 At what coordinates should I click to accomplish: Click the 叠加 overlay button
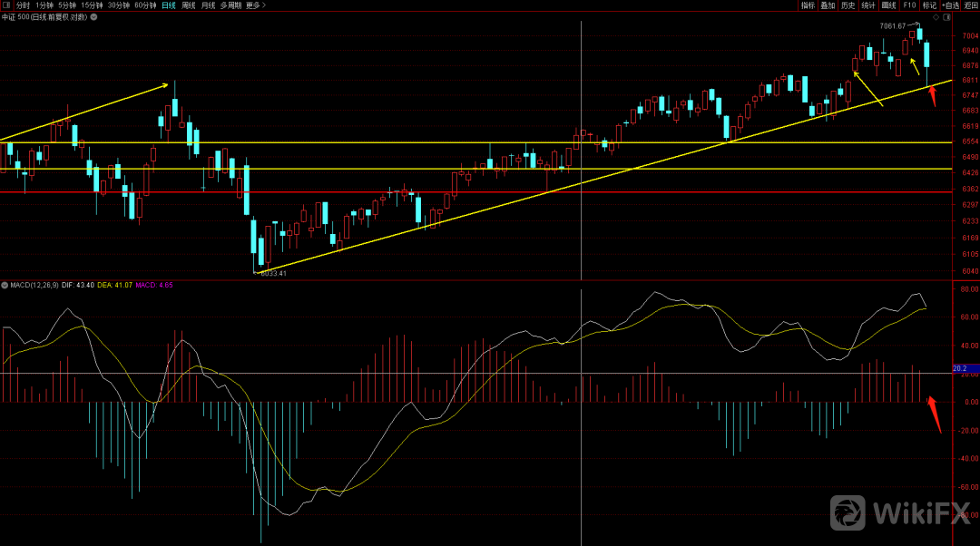[x=828, y=5]
